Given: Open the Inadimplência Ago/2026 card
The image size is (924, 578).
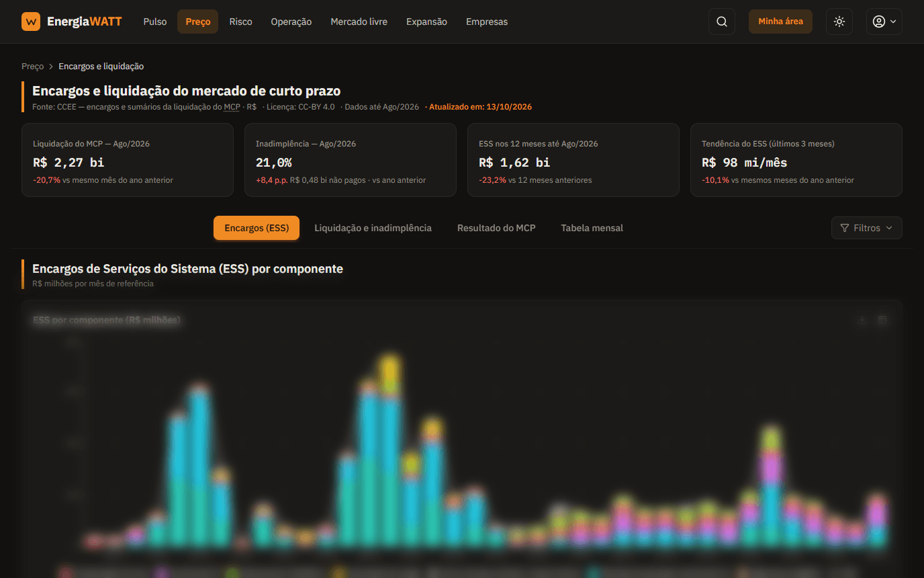Looking at the screenshot, I should (x=350, y=160).
